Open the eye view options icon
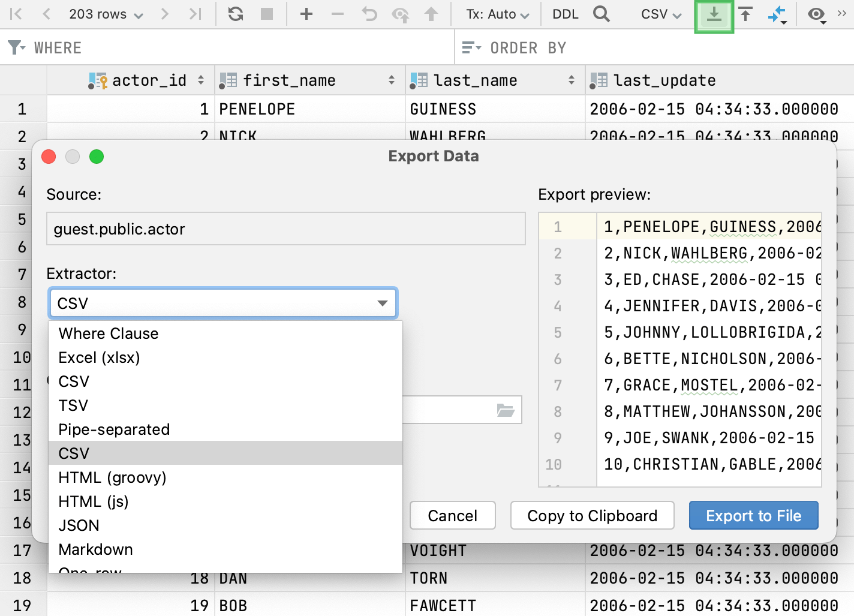854x616 pixels. pyautogui.click(x=816, y=14)
